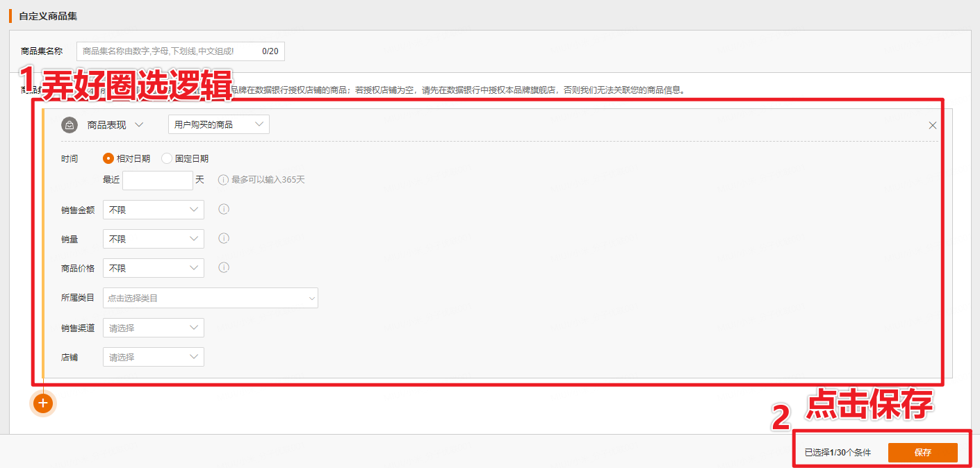Open the 销售金额 不限 dropdown
This screenshot has width=980, height=468.
point(154,210)
